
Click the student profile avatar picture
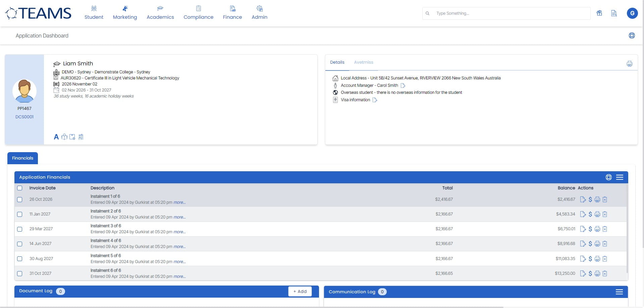[x=24, y=91]
